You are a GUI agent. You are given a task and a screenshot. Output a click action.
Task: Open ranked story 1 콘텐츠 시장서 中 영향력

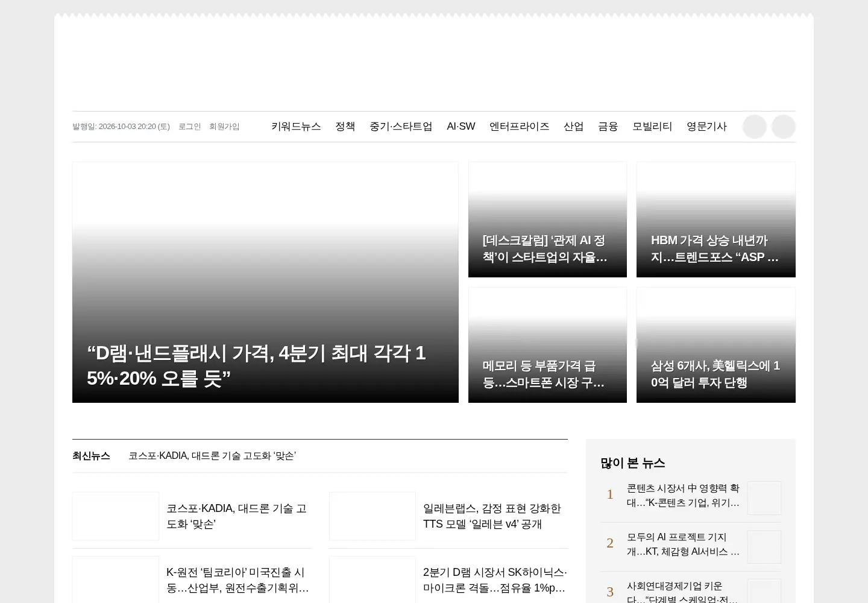click(683, 496)
